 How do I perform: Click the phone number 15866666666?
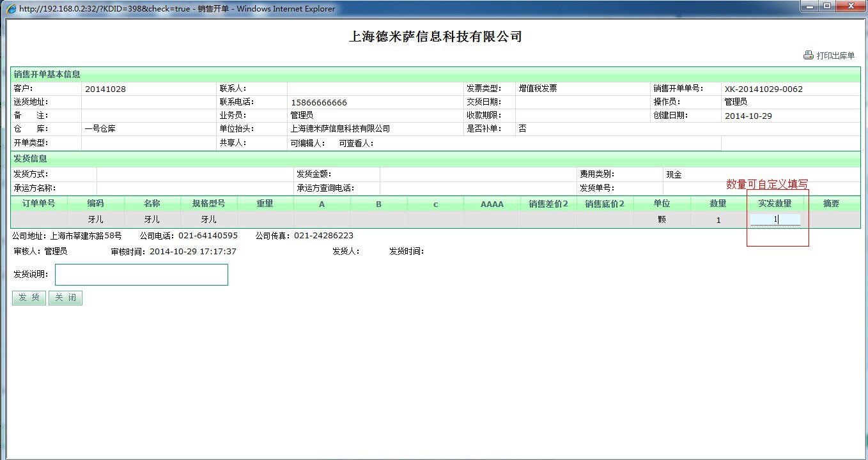tap(319, 102)
